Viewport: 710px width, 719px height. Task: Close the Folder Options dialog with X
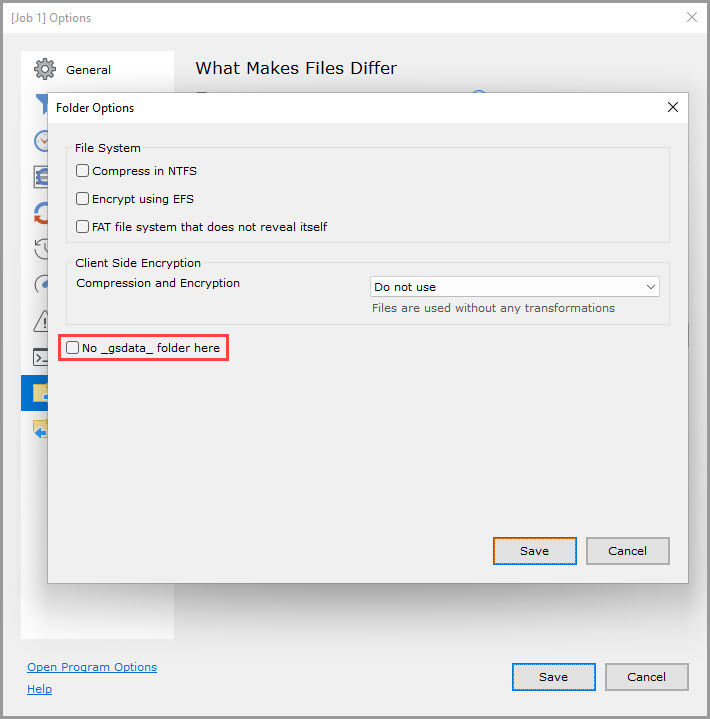673,107
